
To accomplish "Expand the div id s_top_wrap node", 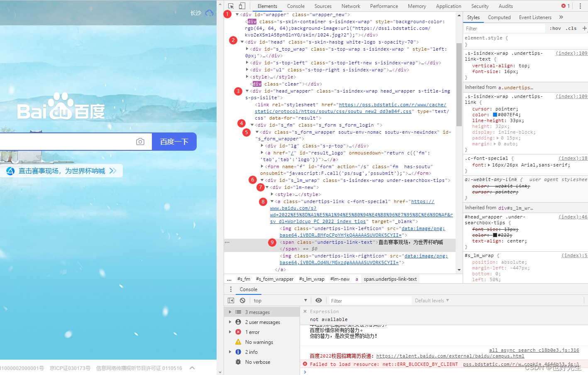I will [x=247, y=49].
